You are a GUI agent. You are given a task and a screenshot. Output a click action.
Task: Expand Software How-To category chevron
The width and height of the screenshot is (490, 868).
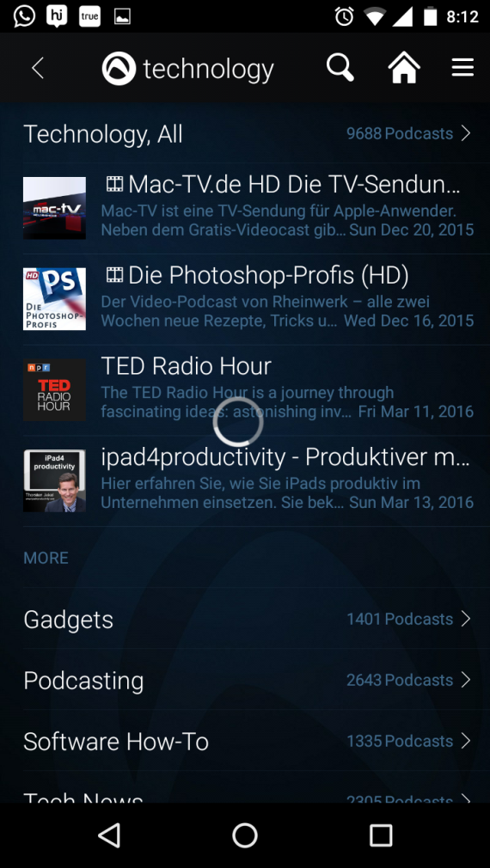point(466,741)
